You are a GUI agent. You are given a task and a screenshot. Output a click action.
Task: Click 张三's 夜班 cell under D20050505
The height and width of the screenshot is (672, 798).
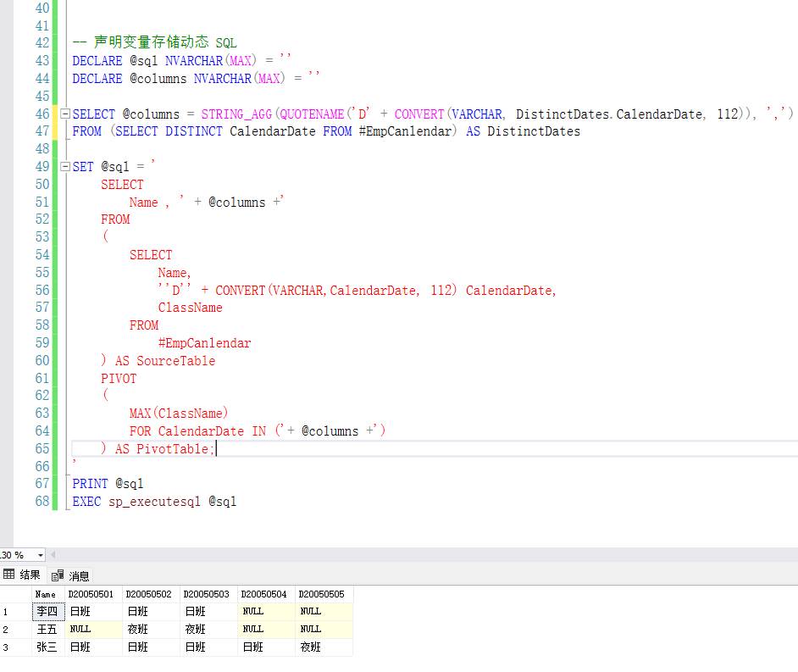pyautogui.click(x=324, y=647)
